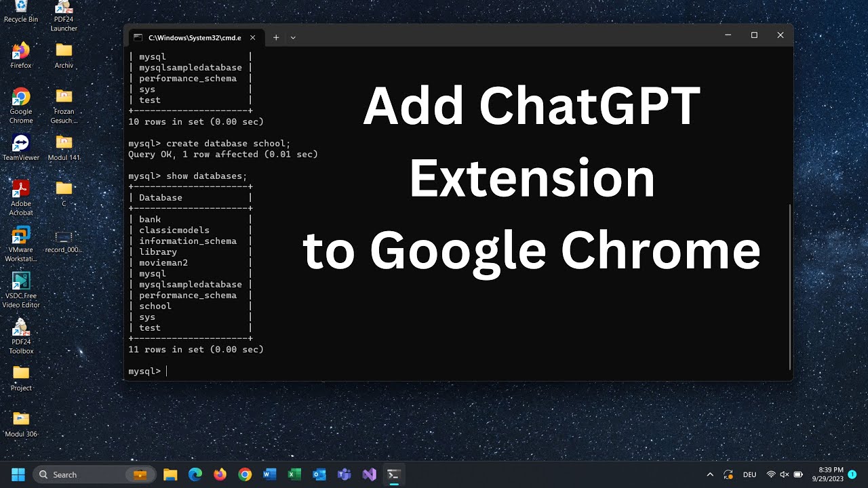Launch Google Chrome from the taskbar

[x=245, y=474]
